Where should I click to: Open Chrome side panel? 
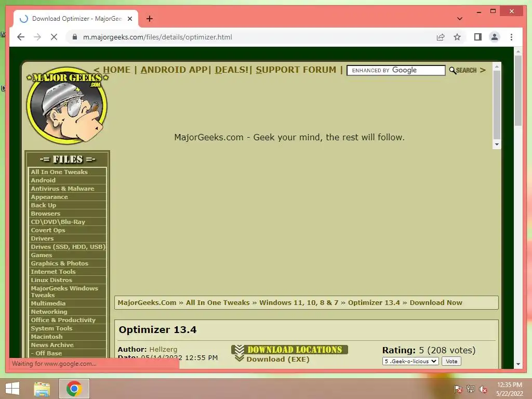click(x=478, y=37)
